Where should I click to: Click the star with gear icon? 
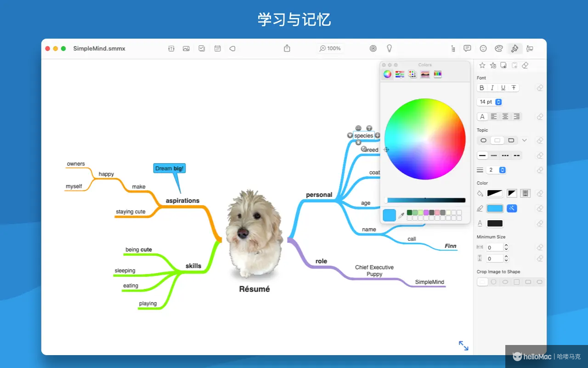pyautogui.click(x=493, y=65)
